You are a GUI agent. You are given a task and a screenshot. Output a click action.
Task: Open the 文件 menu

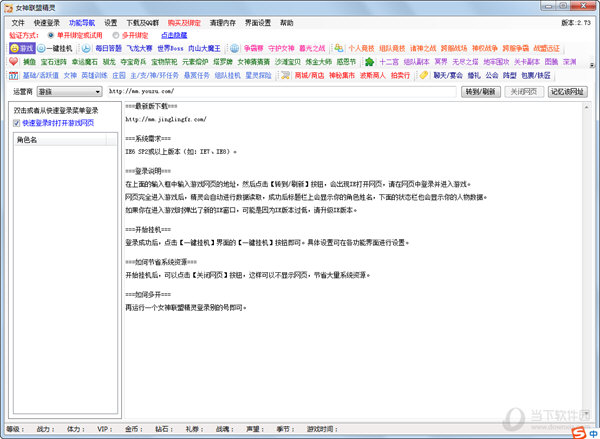tap(18, 23)
